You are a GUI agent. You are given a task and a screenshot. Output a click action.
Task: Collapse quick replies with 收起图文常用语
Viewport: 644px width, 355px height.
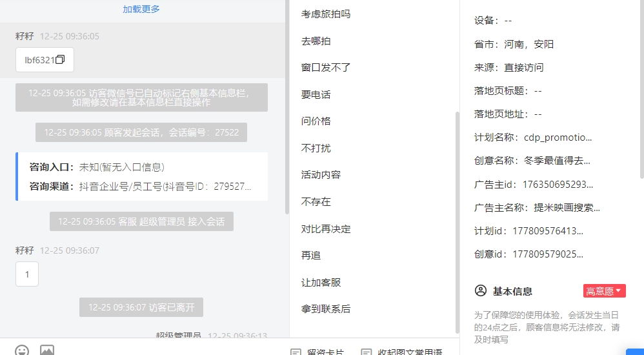pyautogui.click(x=401, y=352)
